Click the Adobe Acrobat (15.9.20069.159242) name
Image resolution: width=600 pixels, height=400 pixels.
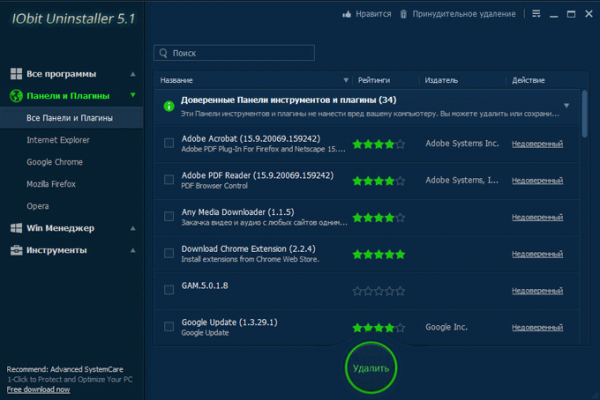coord(251,139)
